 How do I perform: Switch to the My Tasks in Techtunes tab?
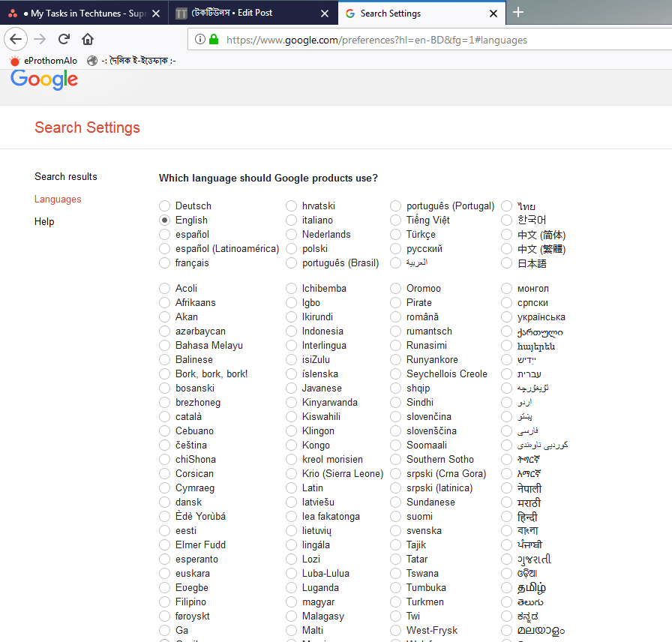[x=84, y=13]
